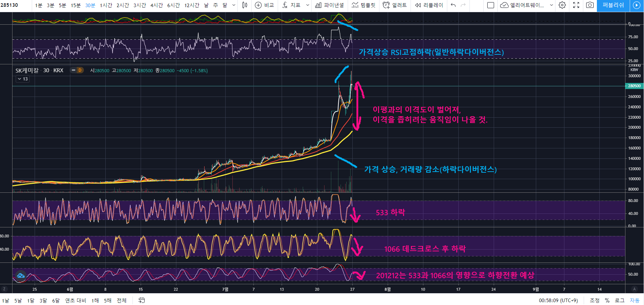Switch to the 6시간 timeframe
This screenshot has width=644, height=305.
[x=173, y=5]
